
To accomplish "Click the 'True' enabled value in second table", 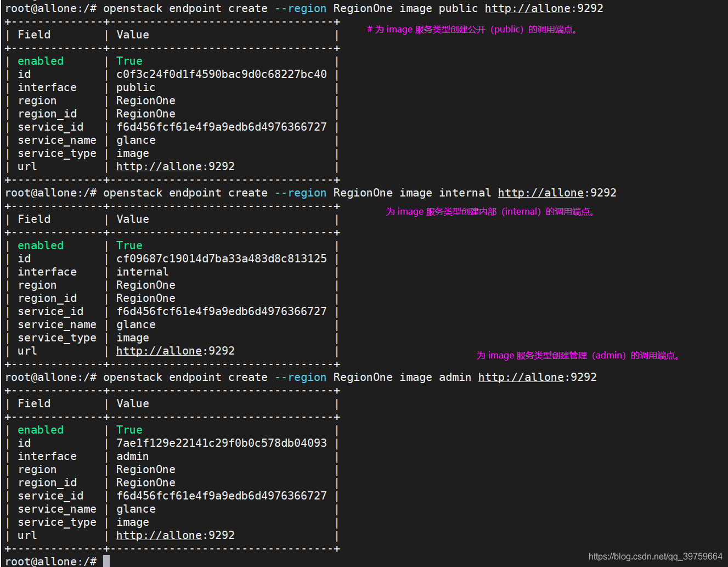I will coord(129,246).
